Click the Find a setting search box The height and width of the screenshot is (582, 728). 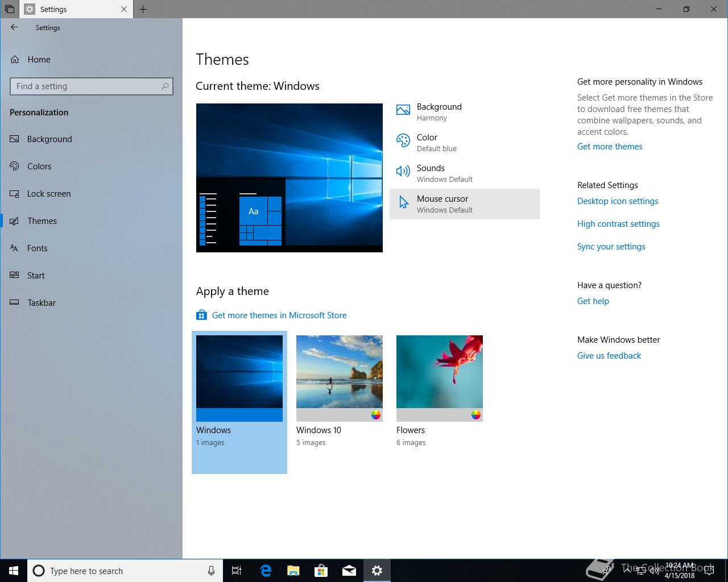[92, 86]
